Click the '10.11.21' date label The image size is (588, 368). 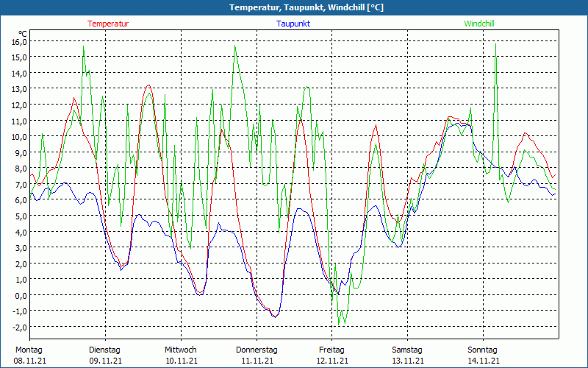[182, 361]
